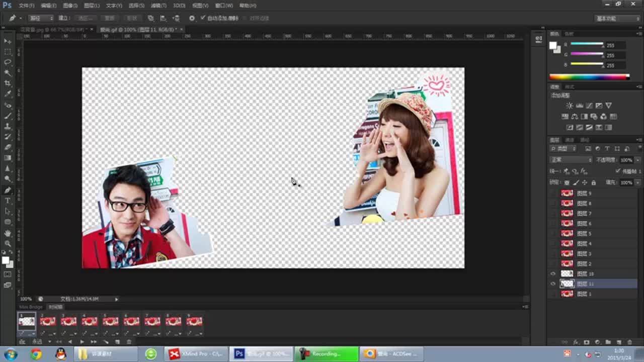Screen dimensions: 644x362
Task: Open the pen options gear icon
Action: 192,18
